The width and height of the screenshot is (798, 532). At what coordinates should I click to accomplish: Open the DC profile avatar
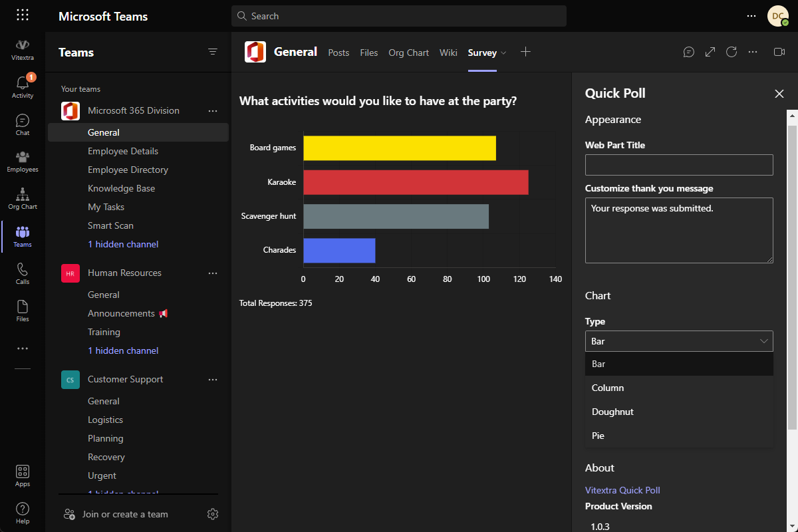(x=777, y=16)
